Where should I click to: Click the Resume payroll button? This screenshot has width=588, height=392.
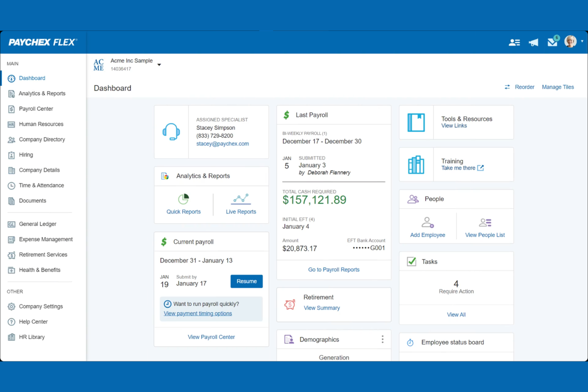coord(247,281)
